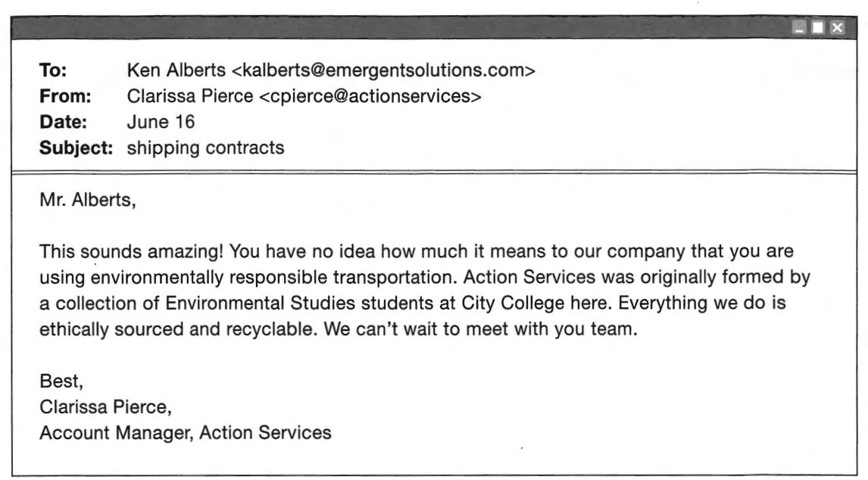The width and height of the screenshot is (868, 480).
Task: Select the From: field label
Action: tap(65, 96)
